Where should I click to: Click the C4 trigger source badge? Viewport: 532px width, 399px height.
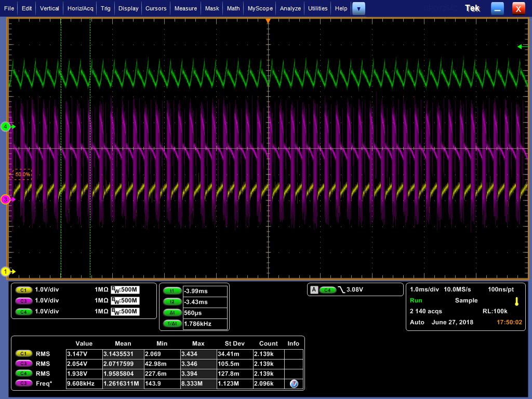tap(327, 290)
